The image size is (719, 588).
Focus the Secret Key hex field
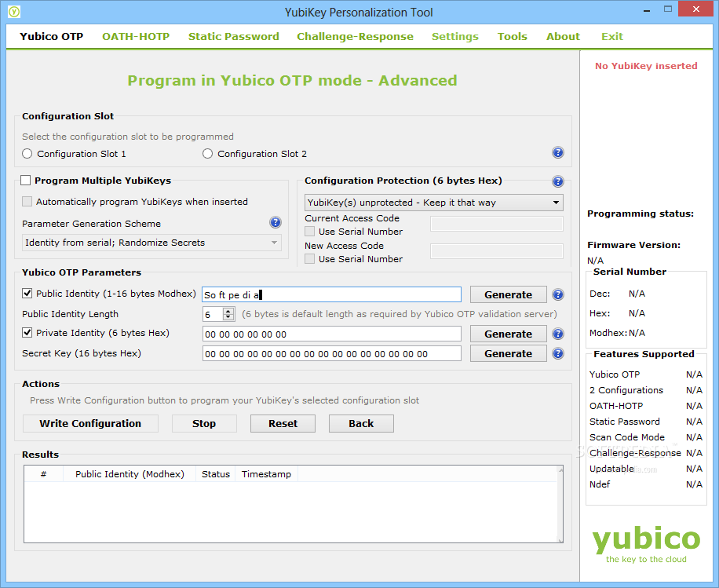[331, 353]
